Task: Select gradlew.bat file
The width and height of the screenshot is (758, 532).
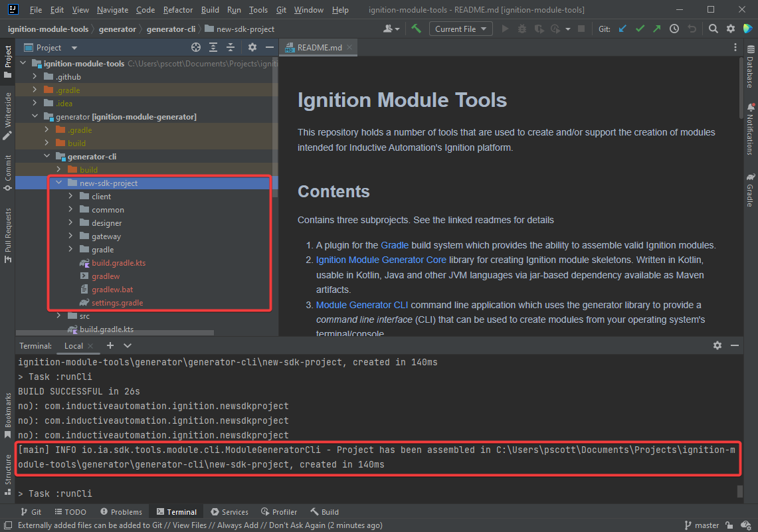Action: [x=112, y=290]
